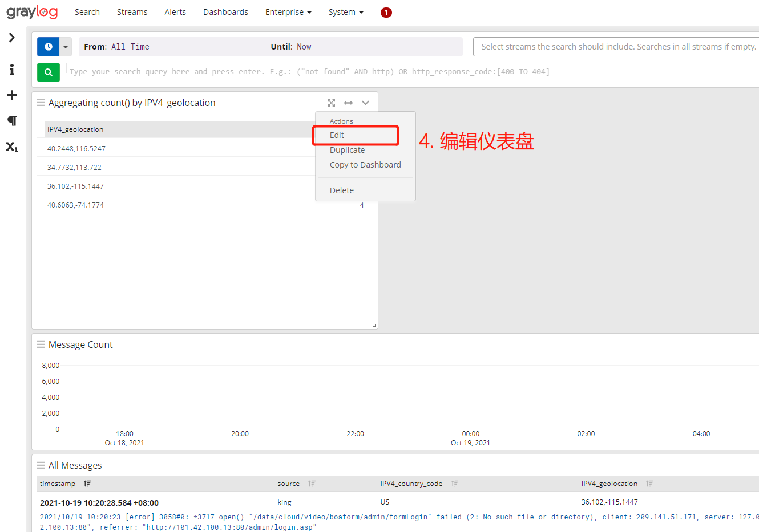Click the X₁ fields sidebar icon

(12, 147)
